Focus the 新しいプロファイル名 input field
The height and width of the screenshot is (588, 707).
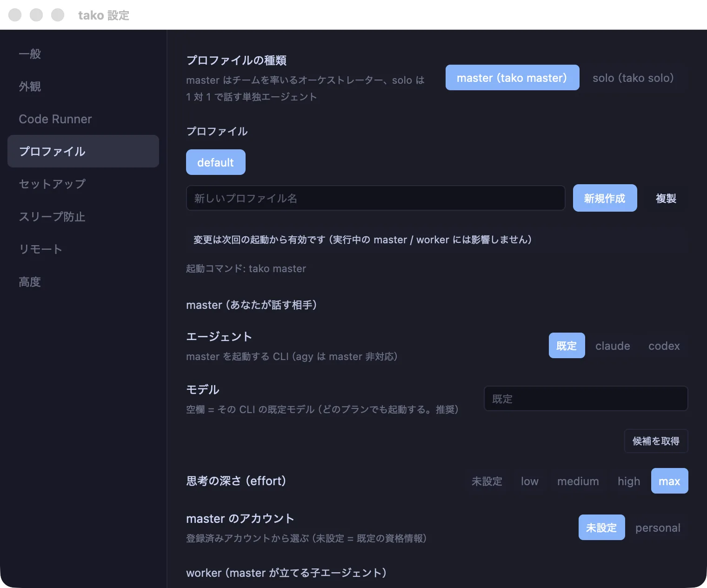pos(376,198)
